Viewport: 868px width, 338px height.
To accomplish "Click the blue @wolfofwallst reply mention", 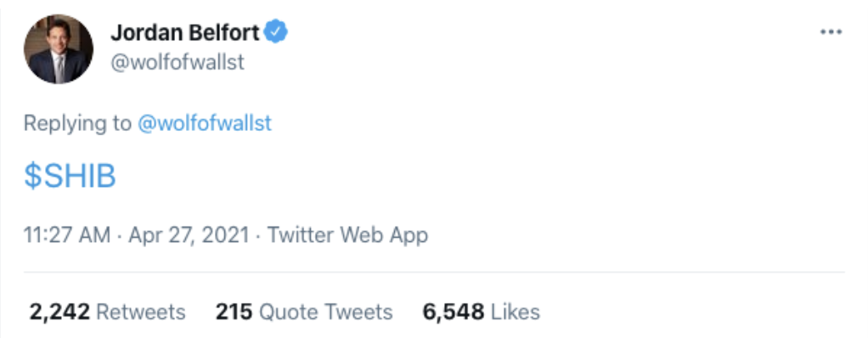I will pos(205,123).
